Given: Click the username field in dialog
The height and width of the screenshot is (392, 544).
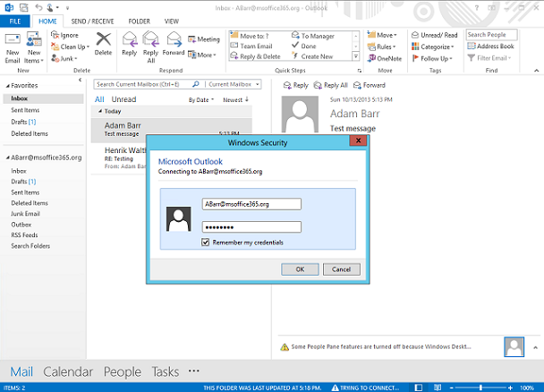Looking at the screenshot, I should click(251, 204).
